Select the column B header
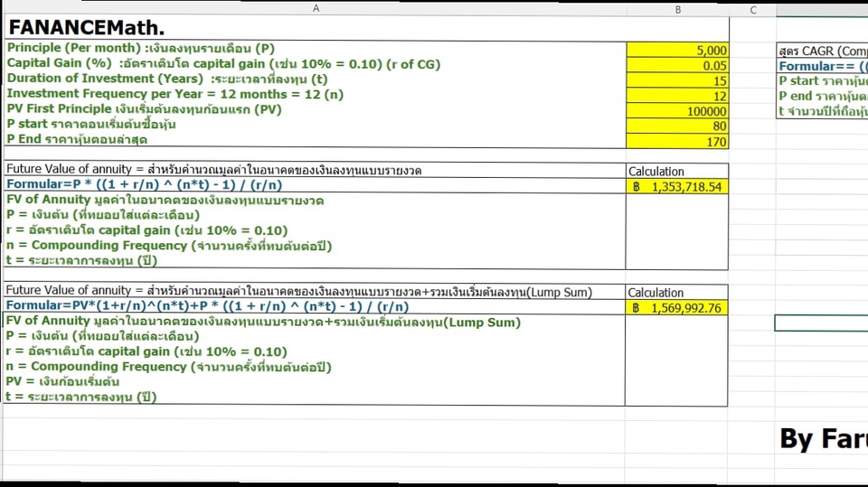This screenshot has width=868, height=487. pyautogui.click(x=677, y=9)
